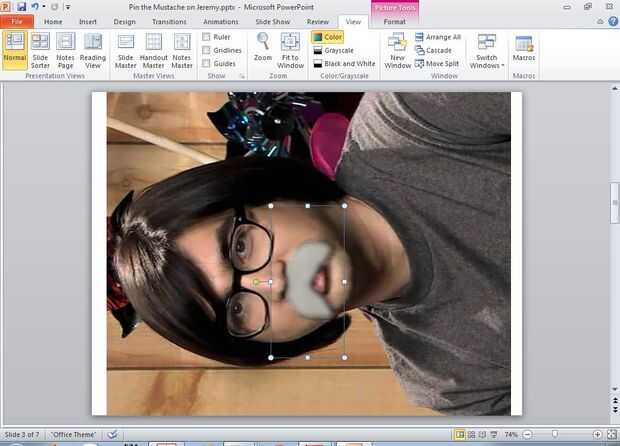The height and width of the screenshot is (446, 620).
Task: Open a New Window
Action: coord(398,50)
